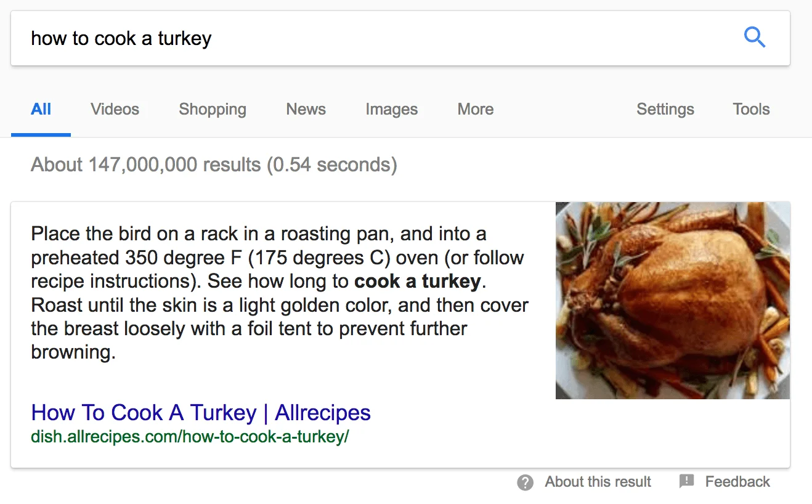The width and height of the screenshot is (812, 504).
Task: Click the blue search magnifier icon
Action: [x=755, y=38]
